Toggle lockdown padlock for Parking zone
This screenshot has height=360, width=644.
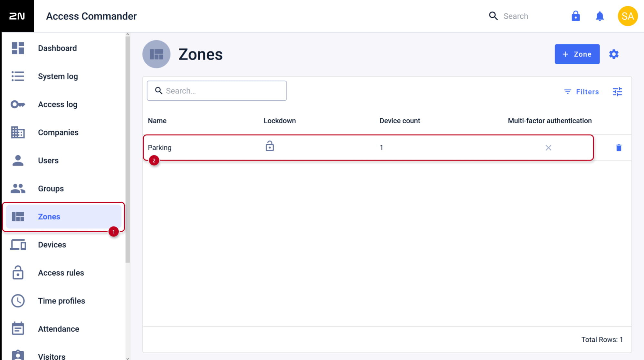pos(270,146)
